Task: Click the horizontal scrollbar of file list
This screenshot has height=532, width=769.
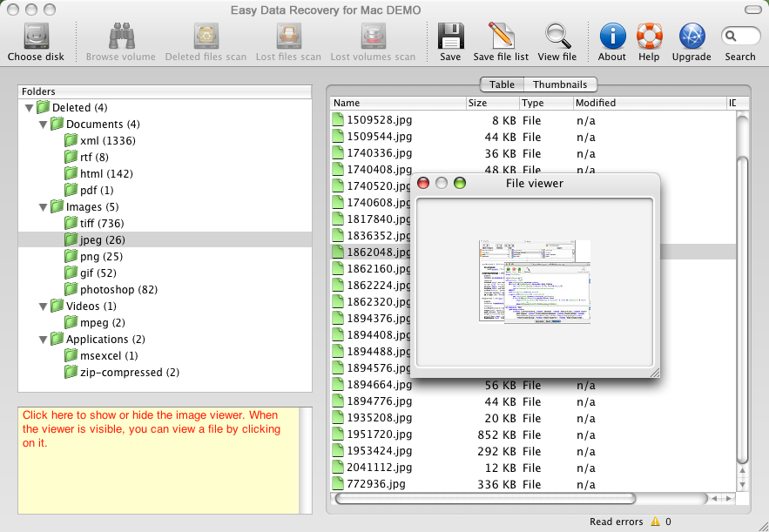Action: [485, 499]
